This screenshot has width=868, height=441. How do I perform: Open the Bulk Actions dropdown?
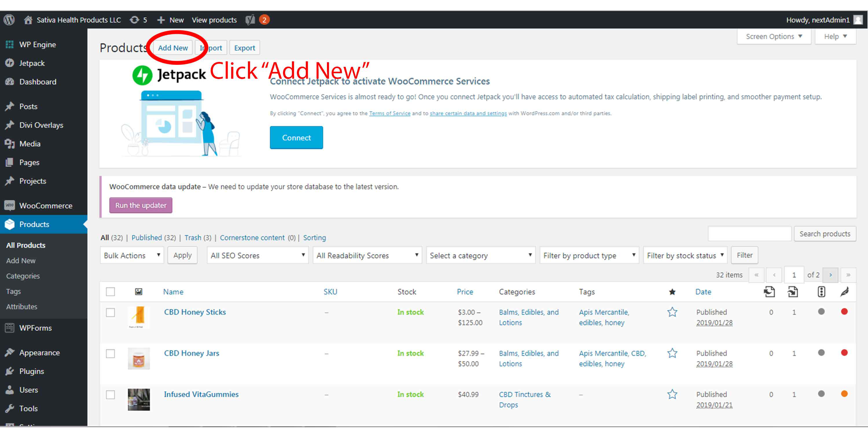click(x=132, y=255)
